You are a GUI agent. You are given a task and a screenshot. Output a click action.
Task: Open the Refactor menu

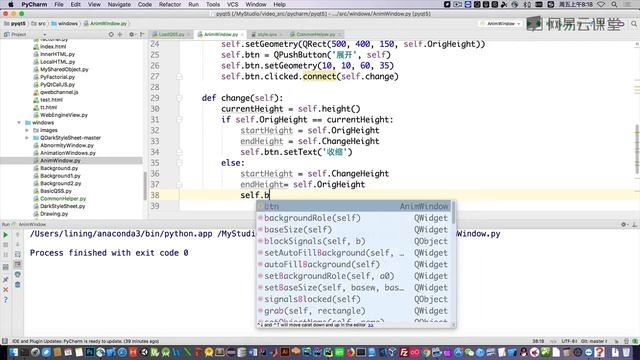(x=170, y=4)
